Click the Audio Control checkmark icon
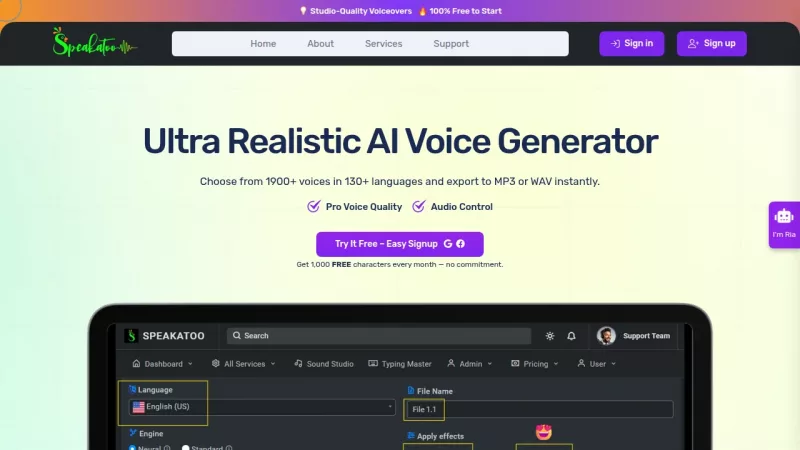 click(x=418, y=206)
